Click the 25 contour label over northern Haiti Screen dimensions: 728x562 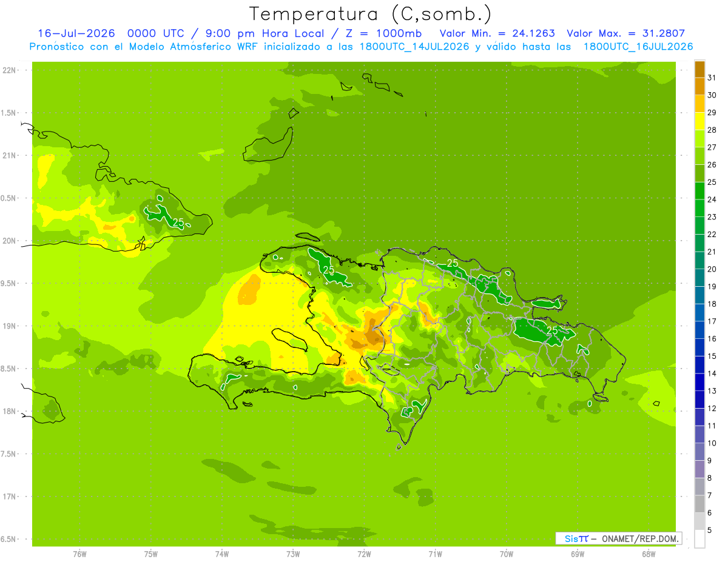[x=329, y=270]
